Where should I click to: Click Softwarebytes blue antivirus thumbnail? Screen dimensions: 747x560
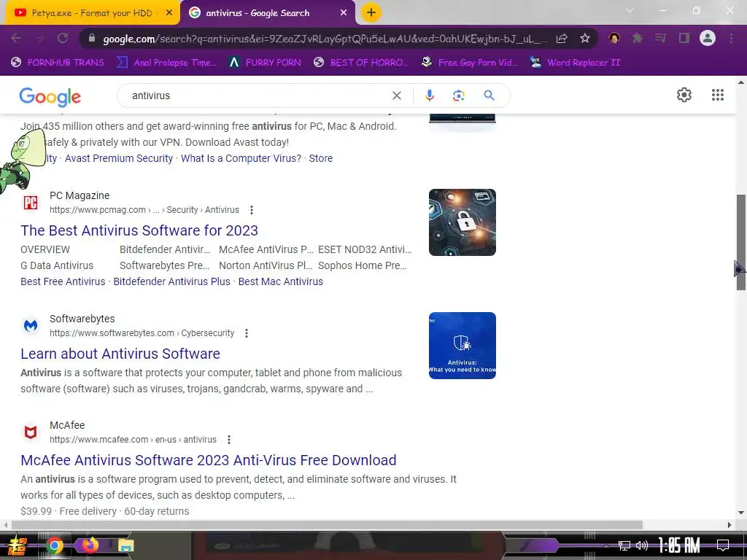click(462, 346)
